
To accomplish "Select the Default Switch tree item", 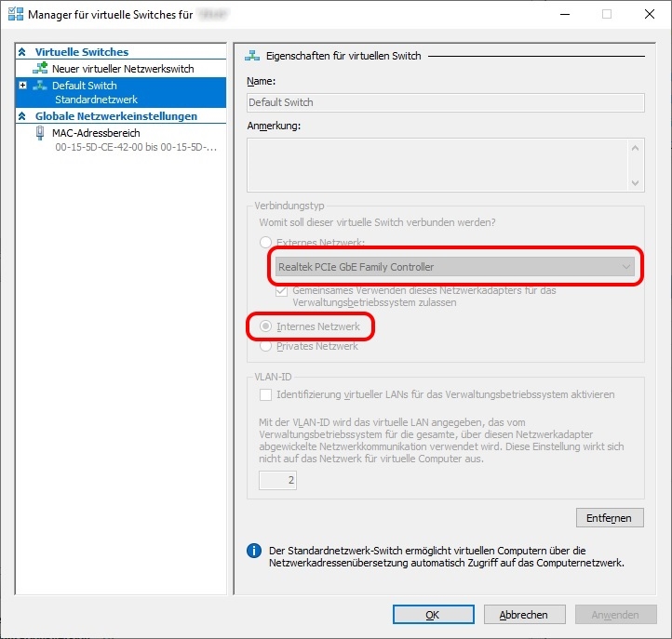I will click(x=121, y=92).
